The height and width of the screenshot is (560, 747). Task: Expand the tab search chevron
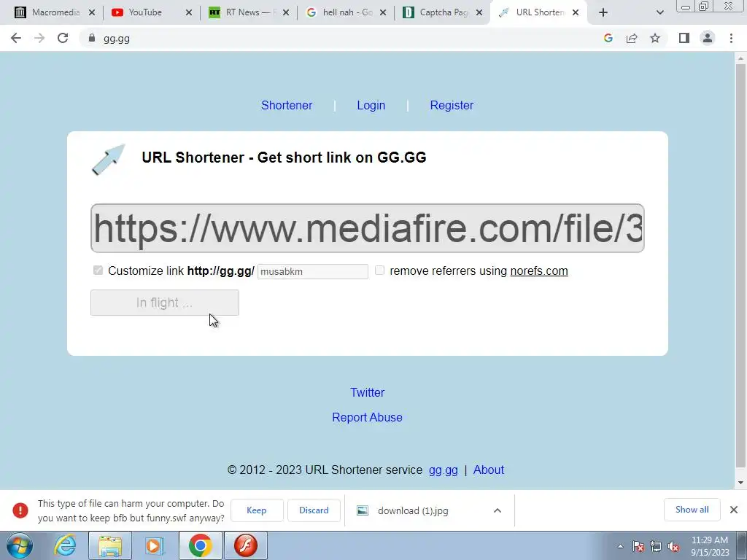click(x=659, y=12)
